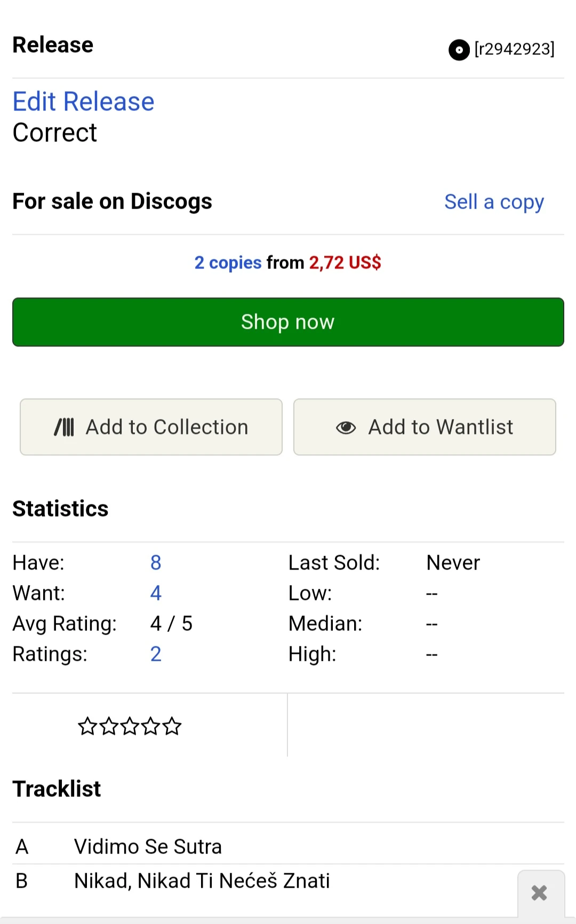
Task: Select track B Nikad, Nikad Ti Nećeš Znati
Action: pyautogui.click(x=202, y=881)
